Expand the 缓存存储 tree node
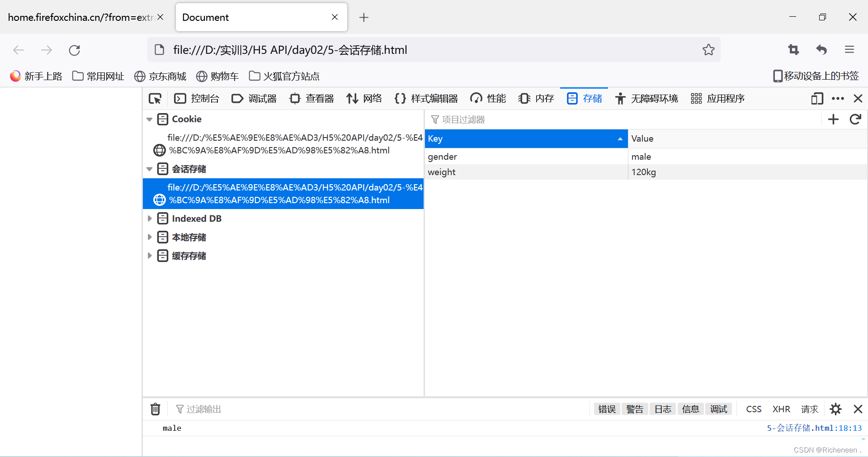The width and height of the screenshot is (868, 457). (x=150, y=256)
